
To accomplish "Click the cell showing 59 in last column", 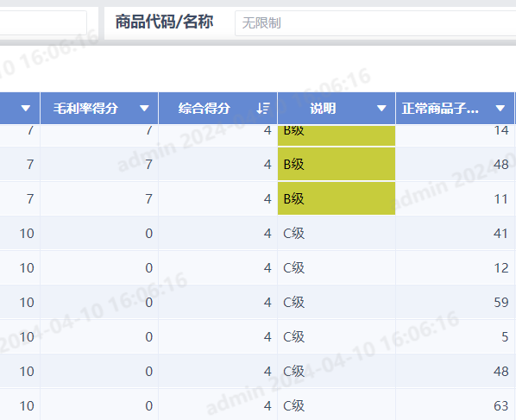I will click(455, 302).
